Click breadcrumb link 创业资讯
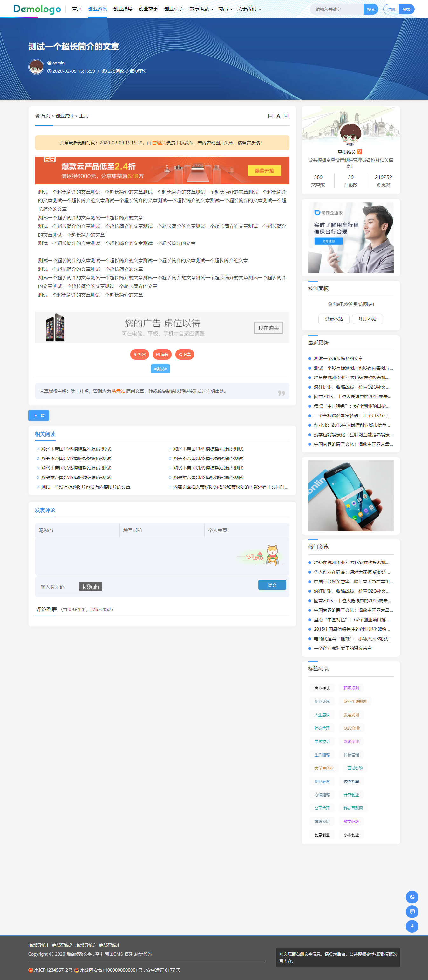Image resolution: width=428 pixels, height=980 pixels. click(65, 116)
